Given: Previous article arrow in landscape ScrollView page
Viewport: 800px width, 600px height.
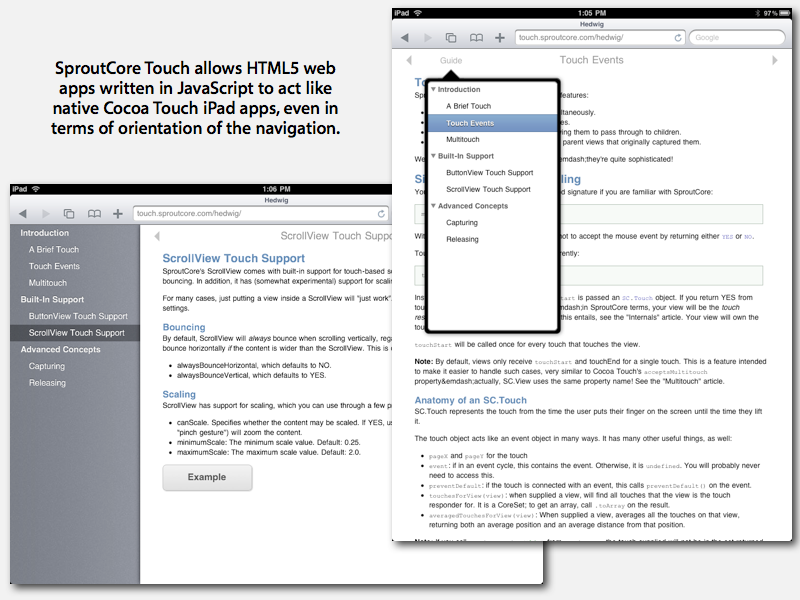Looking at the screenshot, I should pyautogui.click(x=157, y=236).
